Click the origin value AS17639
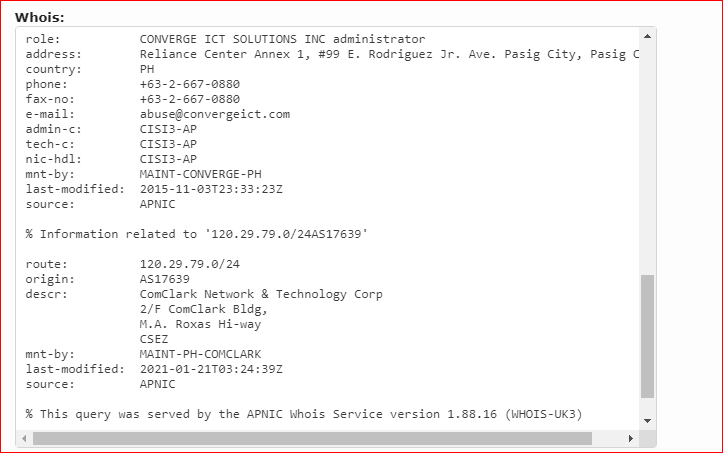 (165, 279)
